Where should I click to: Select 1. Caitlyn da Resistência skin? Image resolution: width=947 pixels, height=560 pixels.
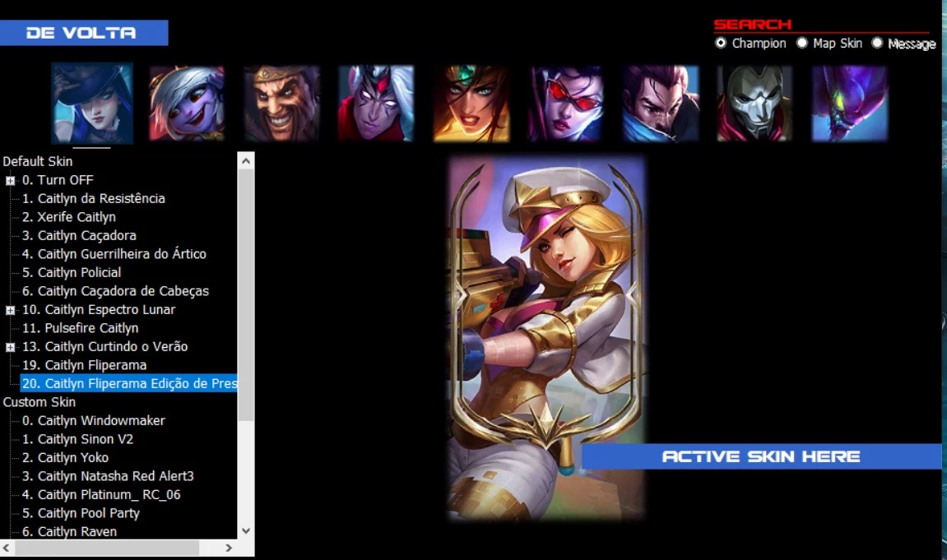[x=94, y=198]
